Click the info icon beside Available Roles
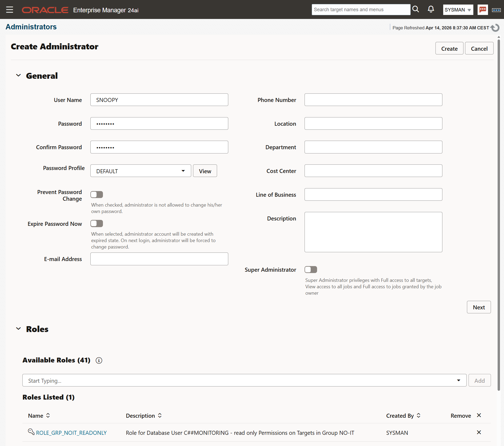The width and height of the screenshot is (504, 446). click(99, 360)
